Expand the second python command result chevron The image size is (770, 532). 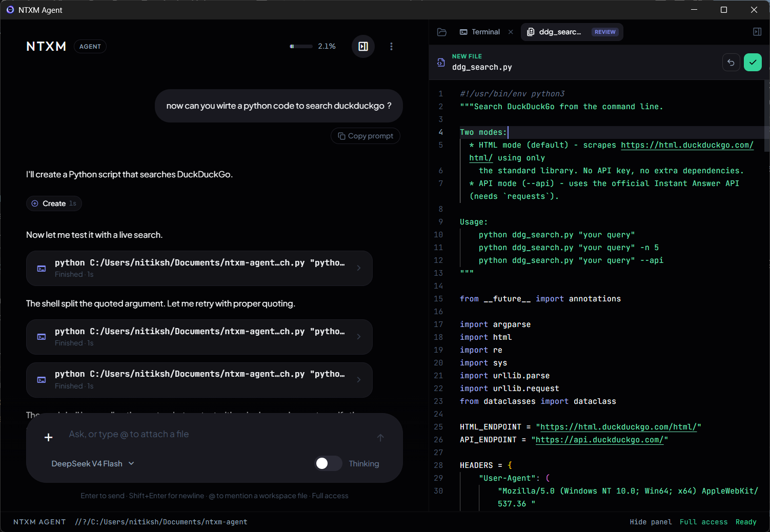pyautogui.click(x=359, y=337)
